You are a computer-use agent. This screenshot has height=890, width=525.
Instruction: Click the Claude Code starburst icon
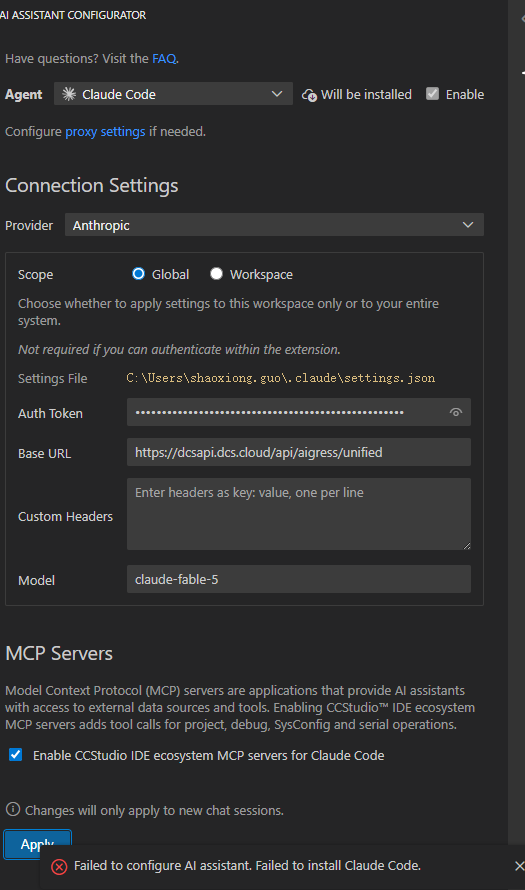coord(69,94)
